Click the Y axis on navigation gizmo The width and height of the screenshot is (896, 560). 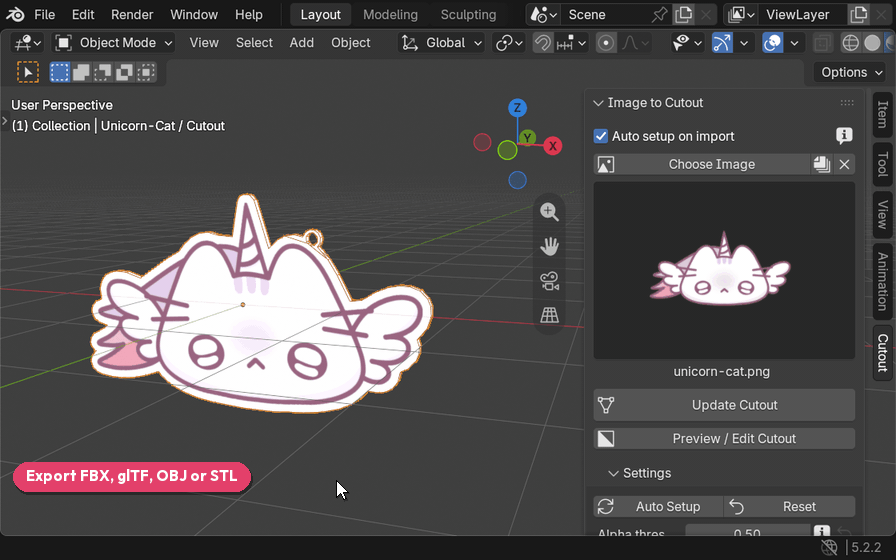(528, 137)
